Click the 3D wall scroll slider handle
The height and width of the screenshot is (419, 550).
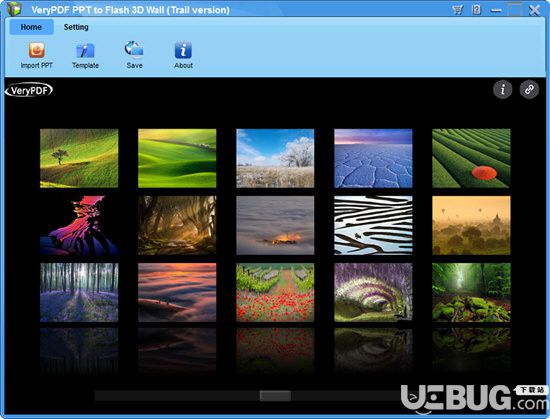point(275,396)
